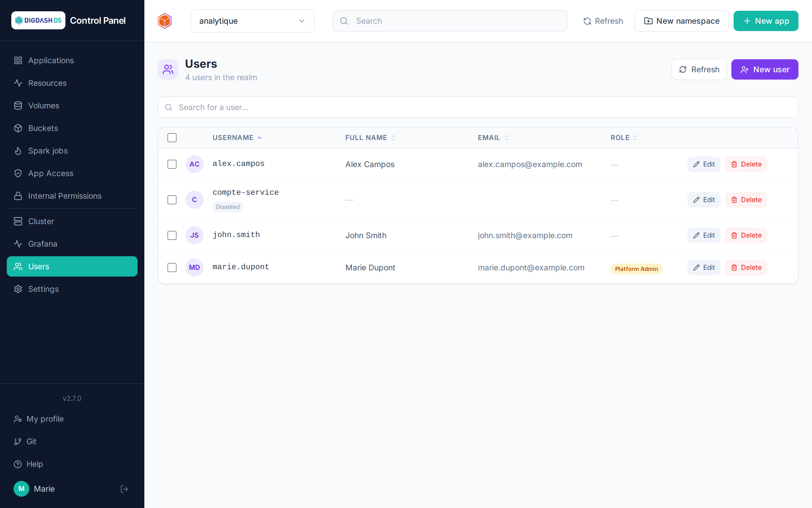
Task: Click the DigDash DS logo
Action: [x=38, y=21]
